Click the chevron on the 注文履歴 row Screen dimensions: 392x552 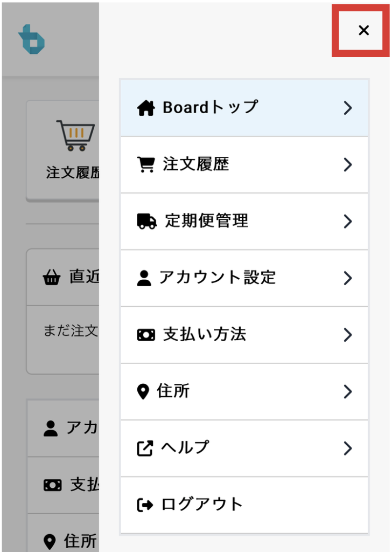[348, 164]
